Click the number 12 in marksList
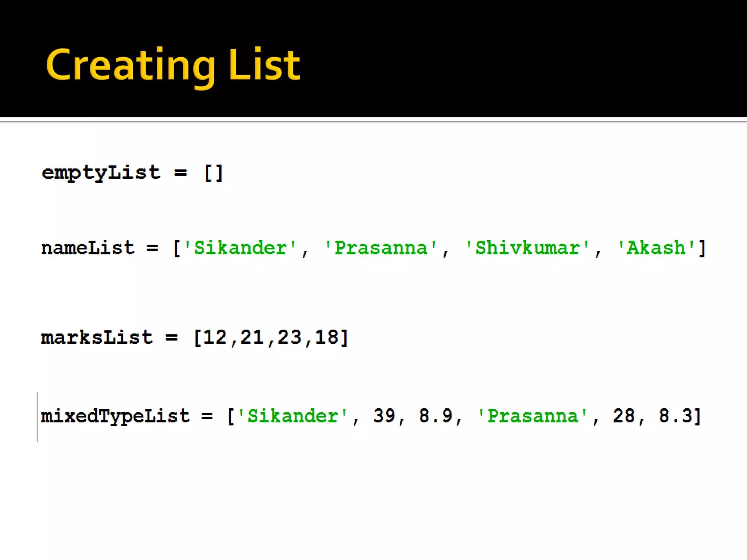The image size is (747, 560). (x=215, y=337)
